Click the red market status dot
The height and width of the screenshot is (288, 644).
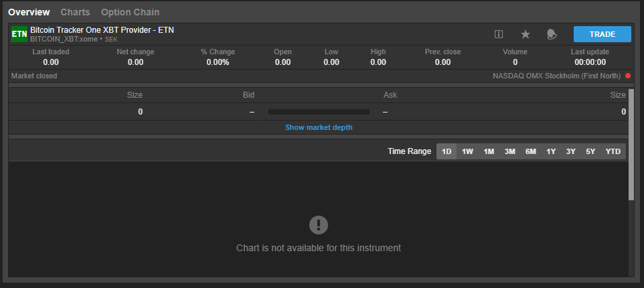pyautogui.click(x=627, y=76)
